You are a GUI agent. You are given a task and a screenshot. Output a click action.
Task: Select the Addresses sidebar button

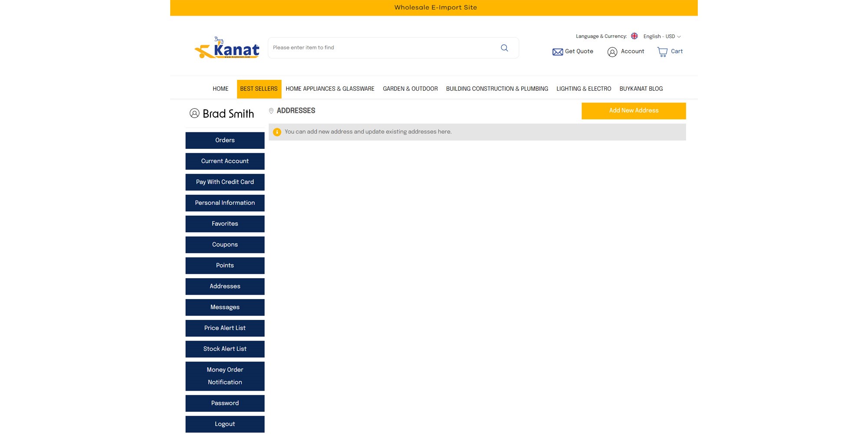pos(225,286)
